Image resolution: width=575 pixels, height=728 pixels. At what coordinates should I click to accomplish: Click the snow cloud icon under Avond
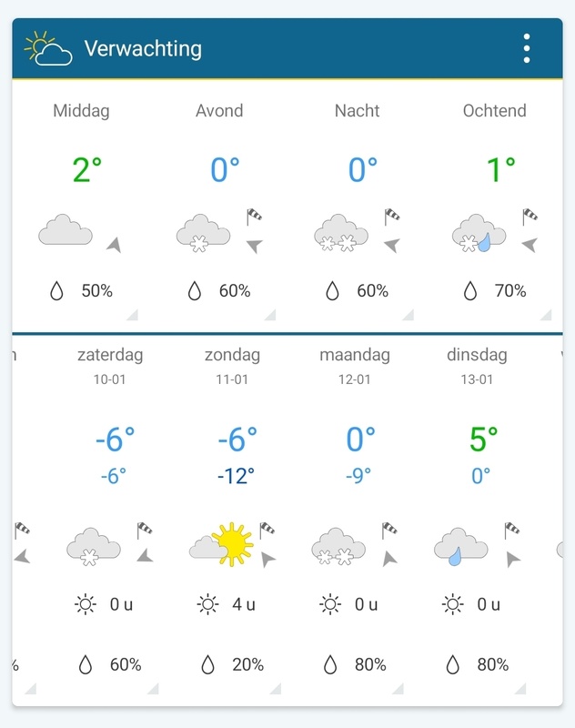point(204,234)
